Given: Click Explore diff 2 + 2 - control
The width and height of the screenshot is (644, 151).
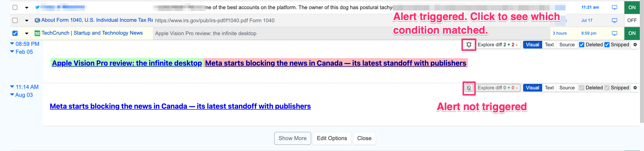Looking at the screenshot, I should pyautogui.click(x=497, y=45).
